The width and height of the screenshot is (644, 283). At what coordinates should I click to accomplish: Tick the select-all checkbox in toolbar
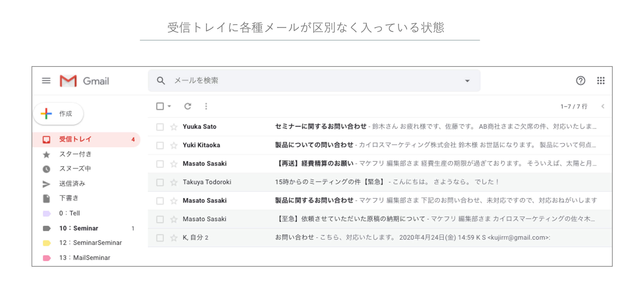coord(160,106)
